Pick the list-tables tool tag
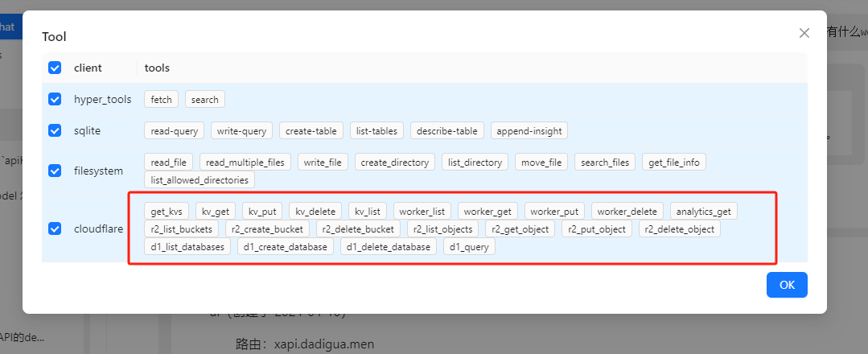Image resolution: width=868 pixels, height=354 pixels. point(376,131)
